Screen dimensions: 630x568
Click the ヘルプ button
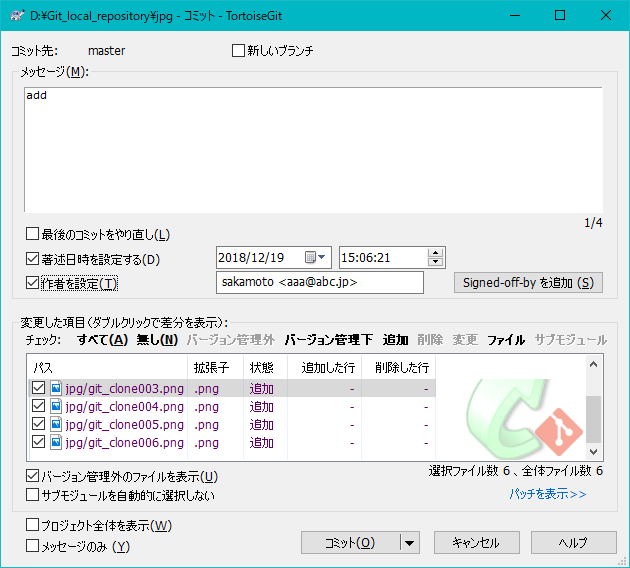click(x=573, y=543)
